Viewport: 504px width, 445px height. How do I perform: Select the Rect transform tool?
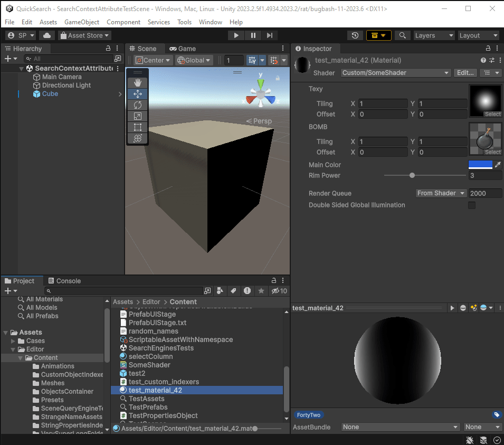coord(138,127)
